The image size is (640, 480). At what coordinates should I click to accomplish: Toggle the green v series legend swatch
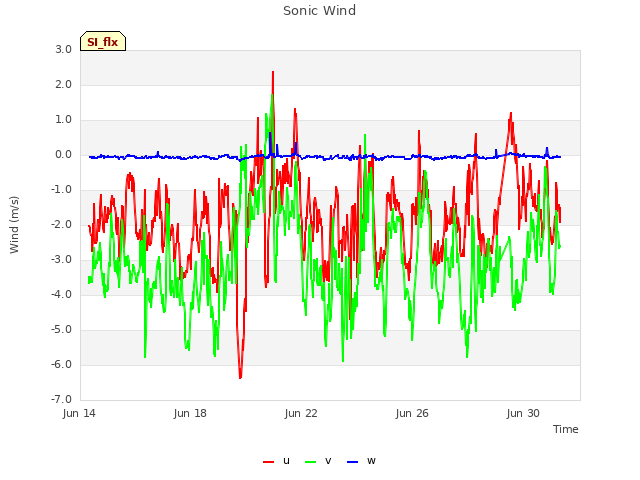point(311,462)
